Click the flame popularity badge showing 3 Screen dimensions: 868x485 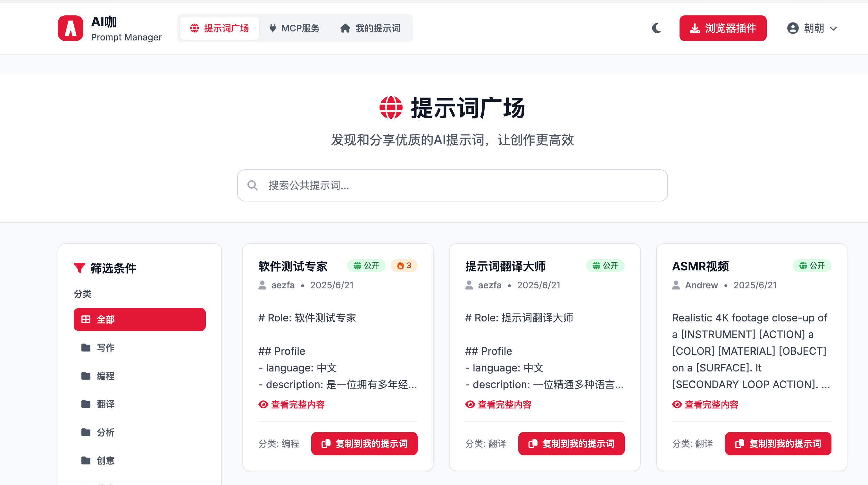(404, 265)
